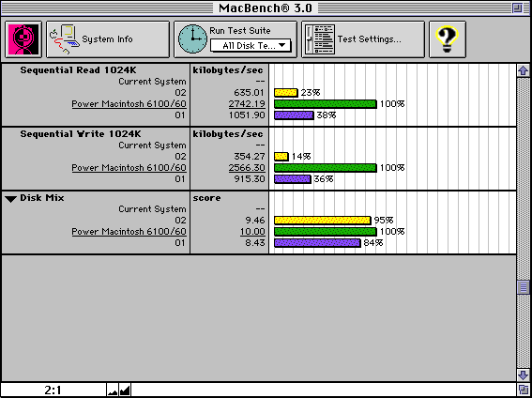This screenshot has height=398, width=532.
Task: Click the small mountain zoom-out icon
Action: point(113,390)
